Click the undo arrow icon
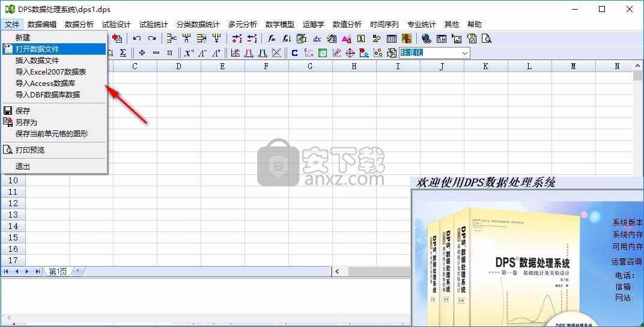 click(137, 38)
